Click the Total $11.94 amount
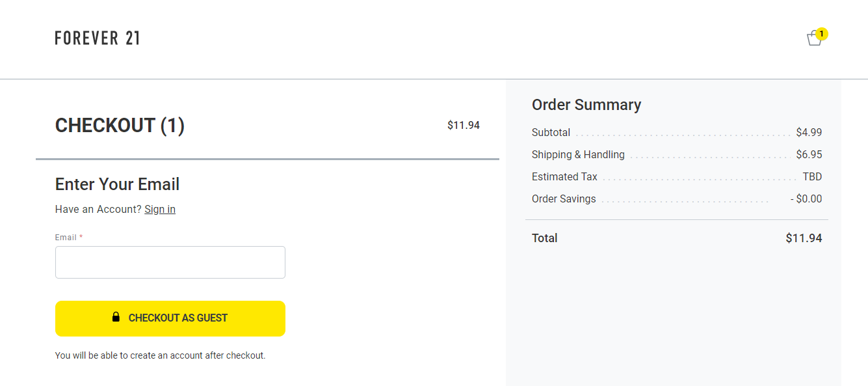 point(804,238)
